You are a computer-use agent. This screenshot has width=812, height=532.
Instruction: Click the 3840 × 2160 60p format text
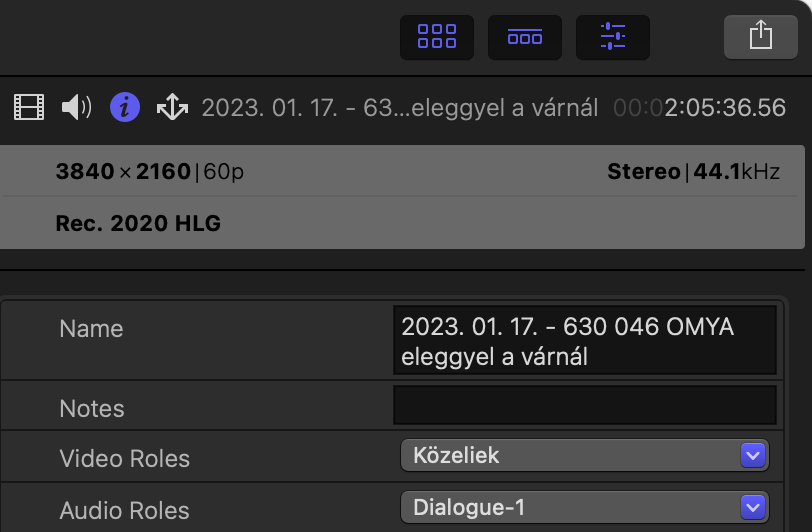click(150, 171)
